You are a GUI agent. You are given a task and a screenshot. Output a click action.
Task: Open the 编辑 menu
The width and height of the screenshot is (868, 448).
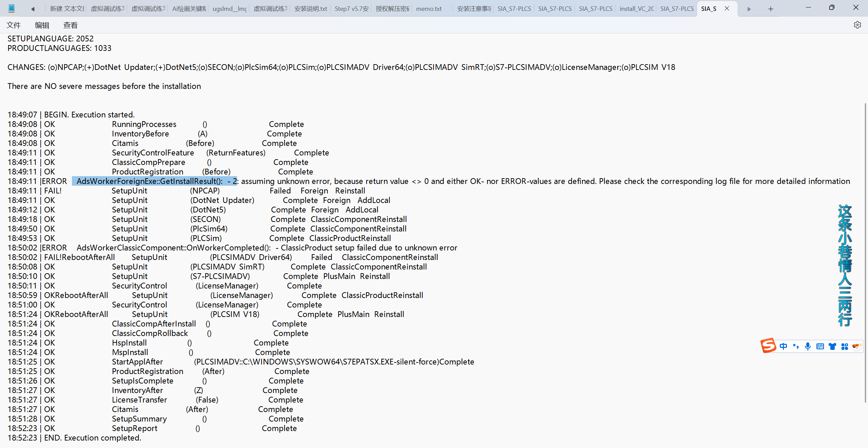tap(42, 25)
